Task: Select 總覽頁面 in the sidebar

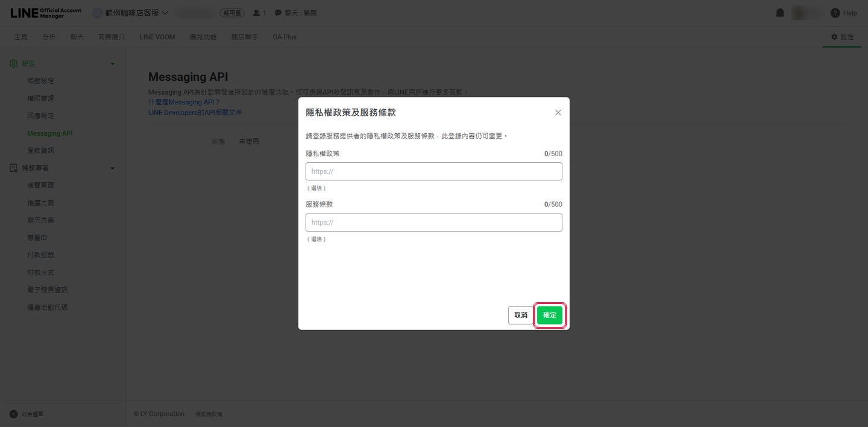Action: tap(41, 185)
